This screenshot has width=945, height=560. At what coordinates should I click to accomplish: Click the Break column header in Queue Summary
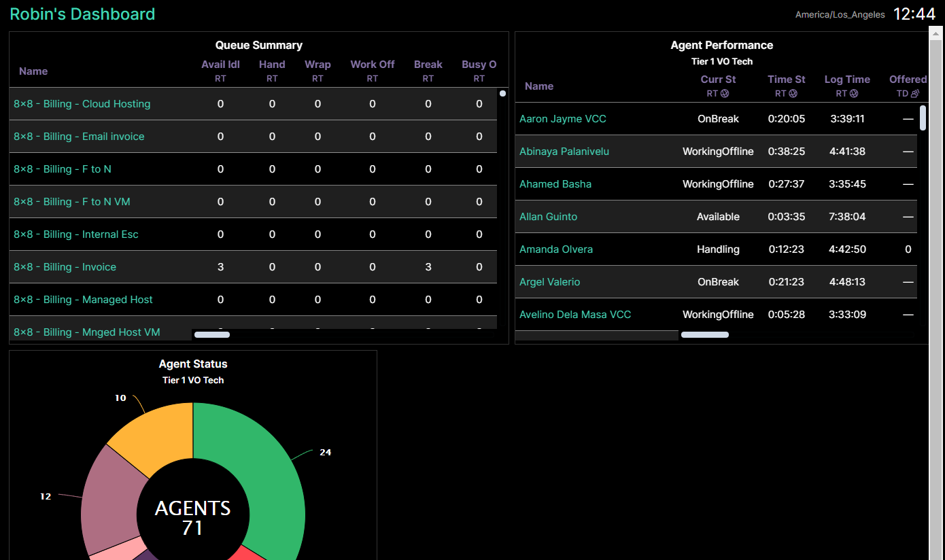click(x=428, y=65)
